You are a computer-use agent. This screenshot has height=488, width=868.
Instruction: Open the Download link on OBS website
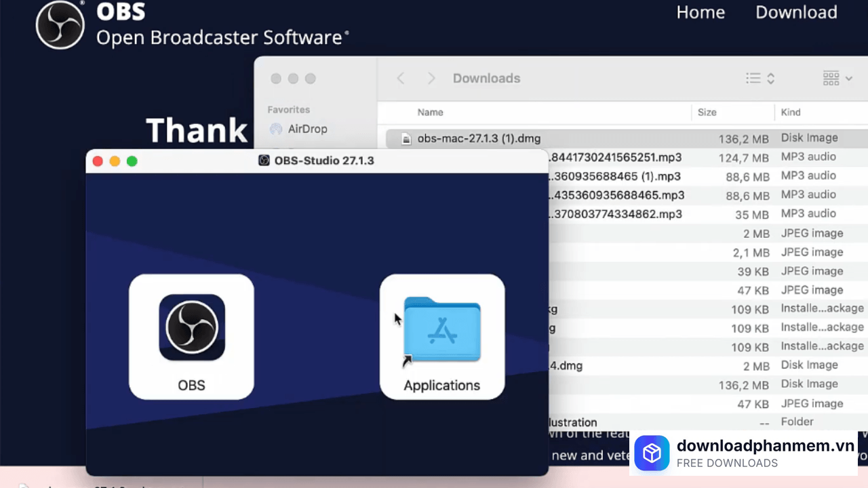796,12
